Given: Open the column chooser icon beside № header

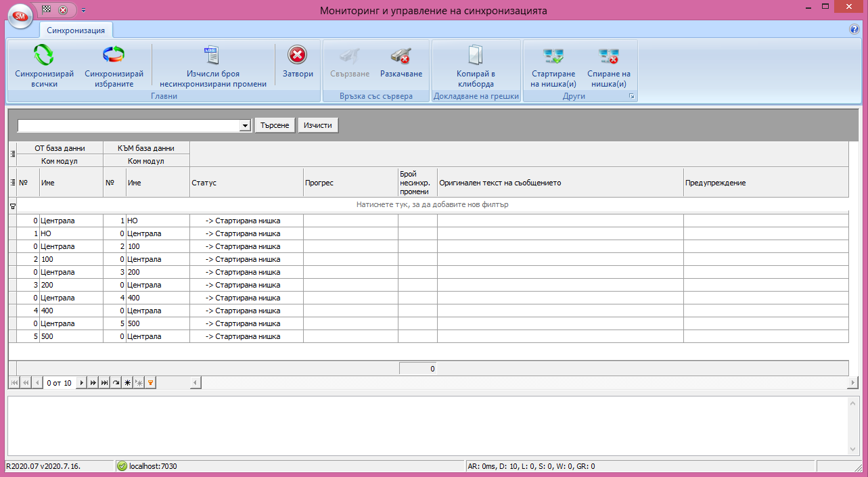Looking at the screenshot, I should [12, 182].
